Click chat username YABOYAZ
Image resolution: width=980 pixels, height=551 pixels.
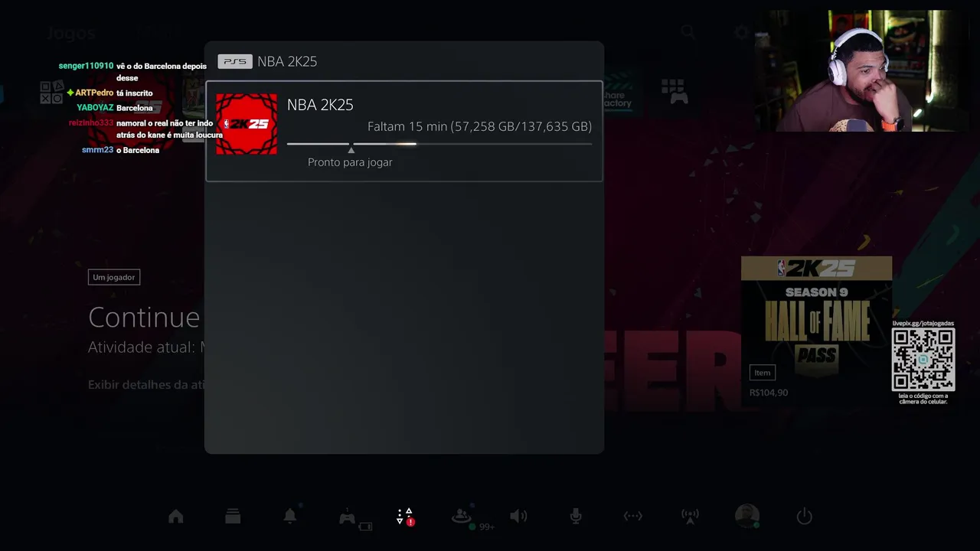(x=95, y=108)
